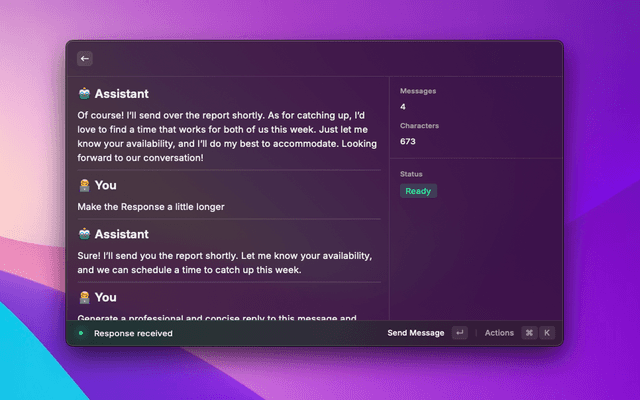Viewport: 640px width, 400px height.
Task: Click the Characters count value 673
Action: click(408, 141)
